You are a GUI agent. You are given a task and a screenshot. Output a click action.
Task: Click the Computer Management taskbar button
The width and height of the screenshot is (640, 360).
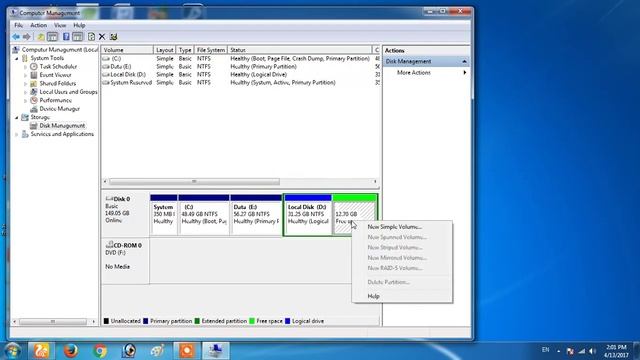tap(216, 351)
